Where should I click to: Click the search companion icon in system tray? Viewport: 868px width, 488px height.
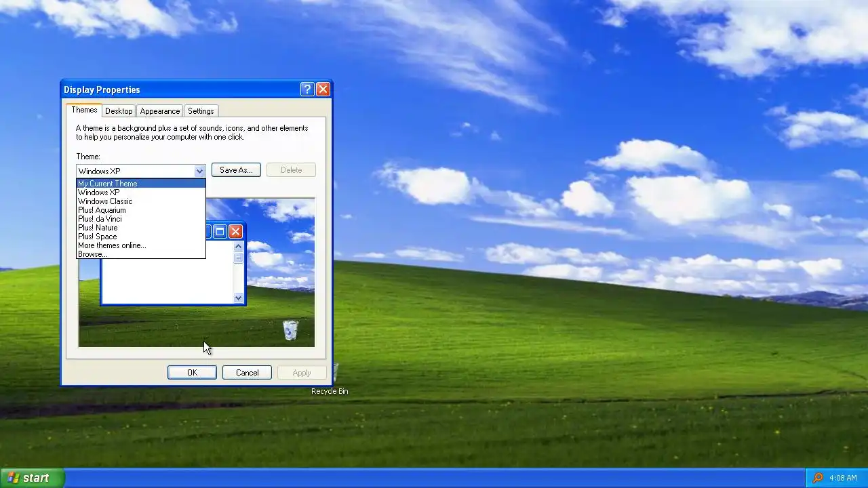pyautogui.click(x=818, y=478)
